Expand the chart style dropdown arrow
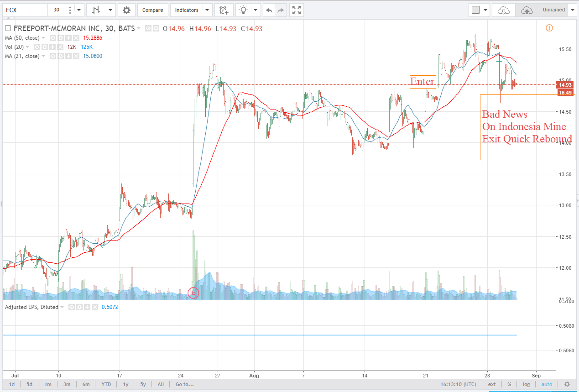 pyautogui.click(x=110, y=10)
